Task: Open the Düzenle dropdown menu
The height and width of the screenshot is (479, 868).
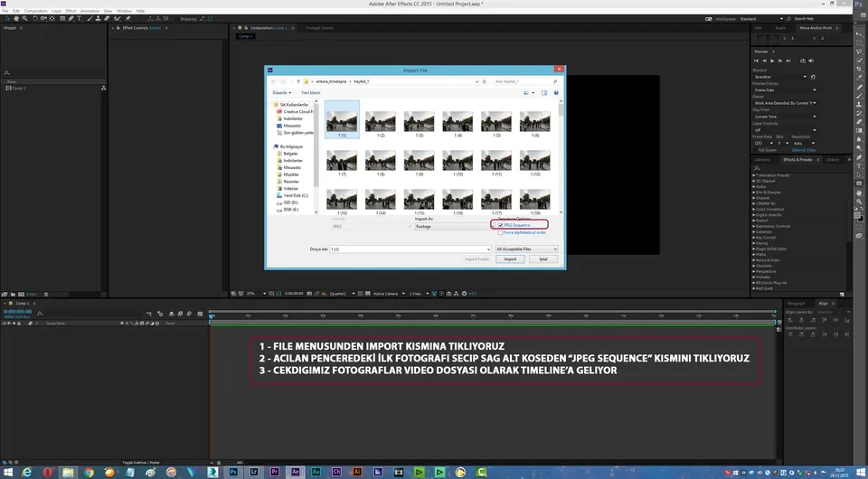Action: point(281,93)
